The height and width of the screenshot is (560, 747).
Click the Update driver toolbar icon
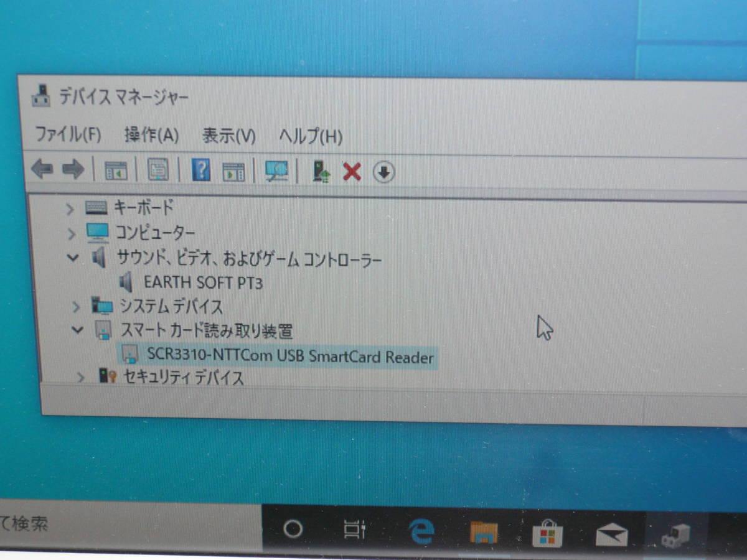tap(321, 170)
